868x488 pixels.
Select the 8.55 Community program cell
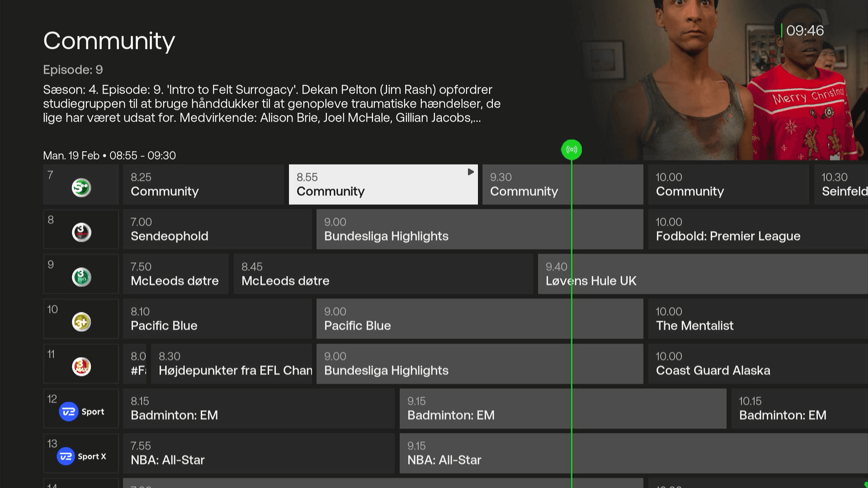point(383,184)
